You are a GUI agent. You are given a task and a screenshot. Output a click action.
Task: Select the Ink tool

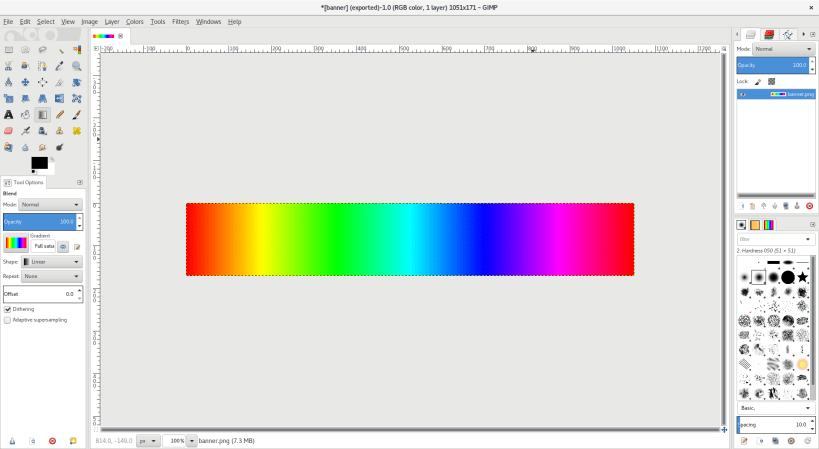click(x=42, y=131)
